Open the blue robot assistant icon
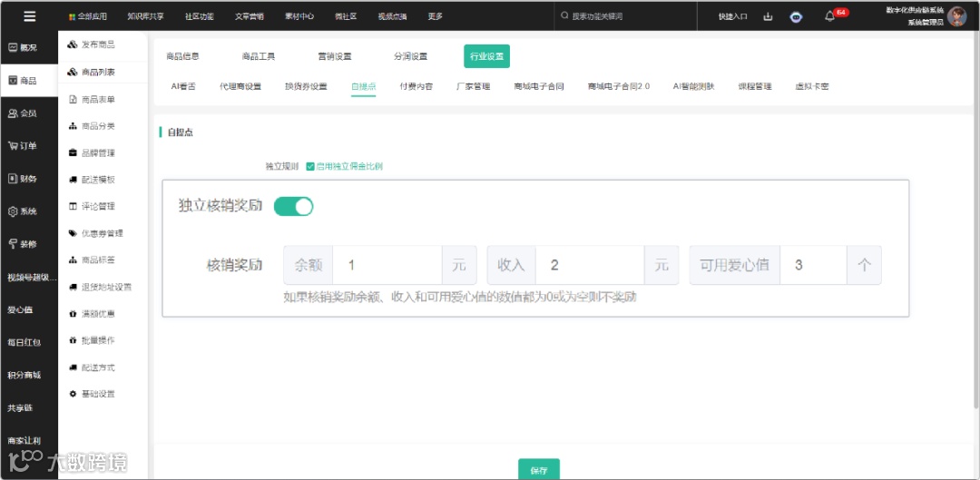This screenshot has height=480, width=980. [x=796, y=17]
